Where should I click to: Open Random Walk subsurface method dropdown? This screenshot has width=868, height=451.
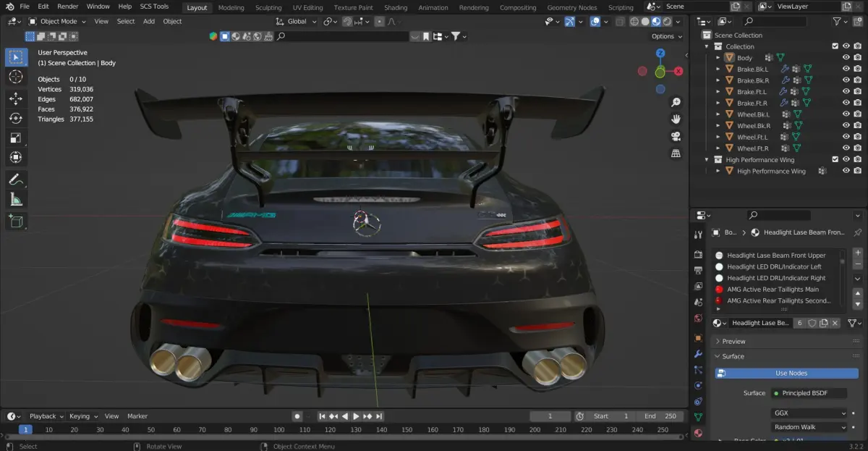pyautogui.click(x=809, y=427)
